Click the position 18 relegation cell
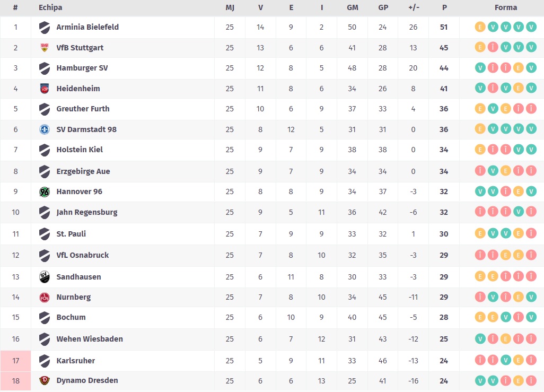The width and height of the screenshot is (544, 392). [x=15, y=380]
